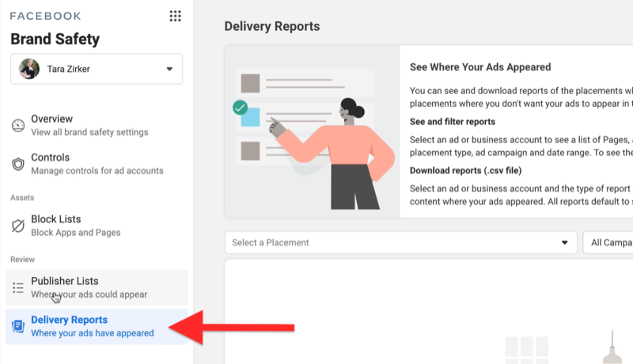Click See Where Your Ads Appeared heading
This screenshot has height=364, width=633.
[x=480, y=67]
